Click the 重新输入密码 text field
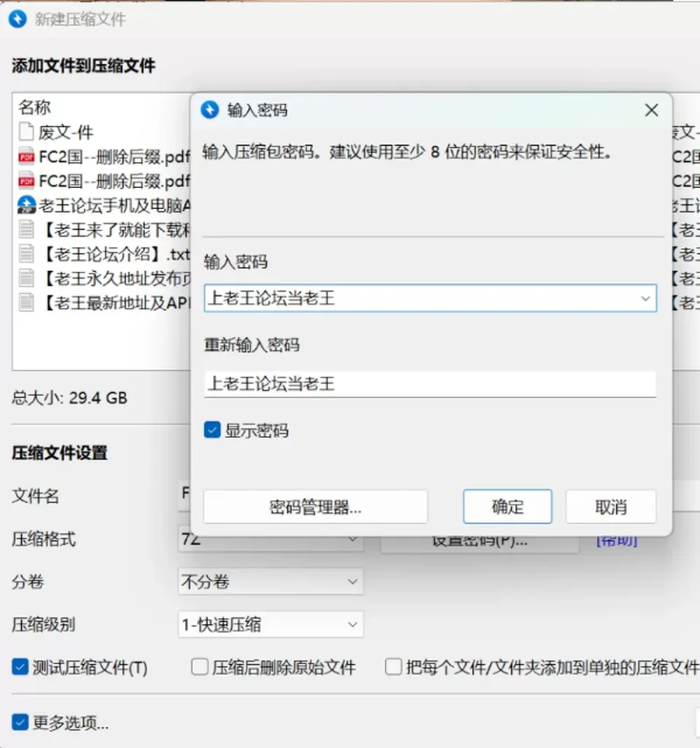The width and height of the screenshot is (700, 748). [x=430, y=384]
